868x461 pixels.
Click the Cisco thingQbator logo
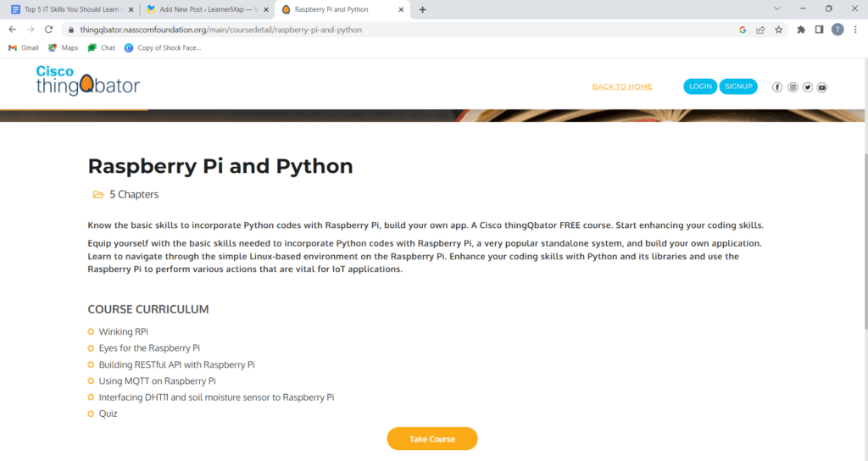87,81
